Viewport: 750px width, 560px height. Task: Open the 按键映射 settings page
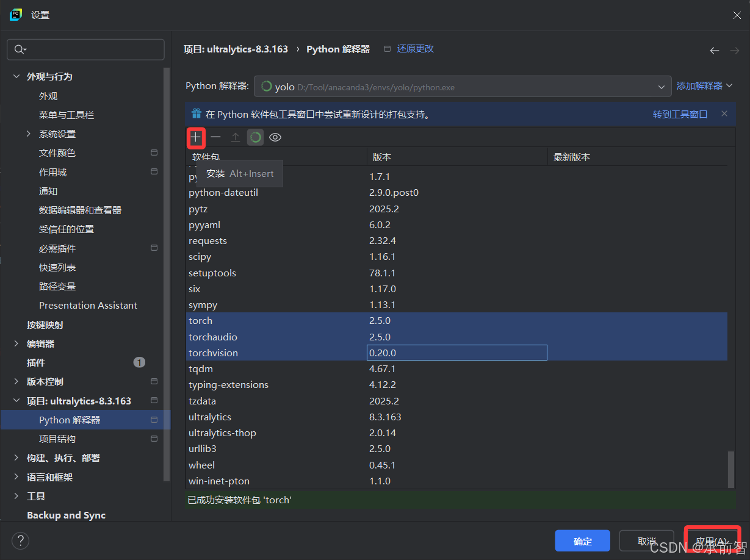point(45,325)
